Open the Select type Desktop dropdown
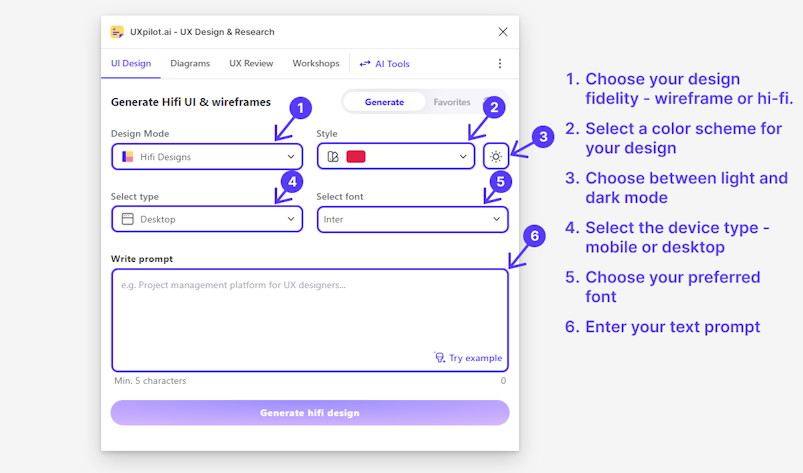Viewport: 803px width, 473px height. 207,219
